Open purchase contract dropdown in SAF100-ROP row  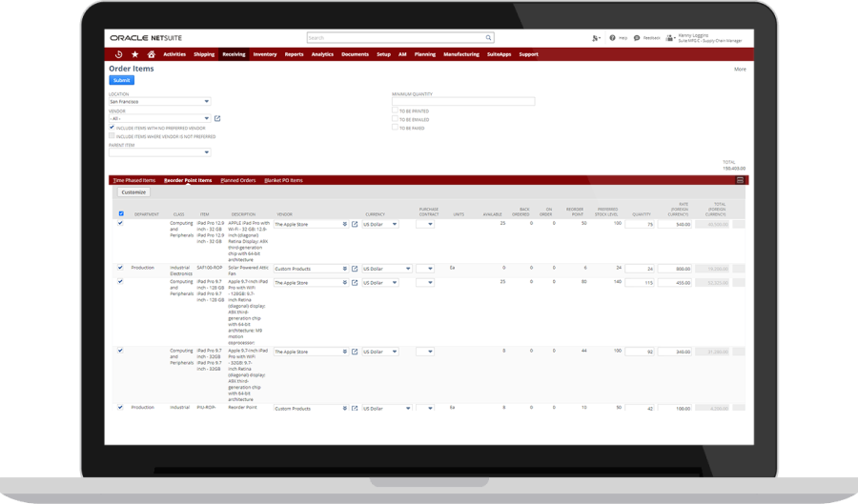pos(425,269)
